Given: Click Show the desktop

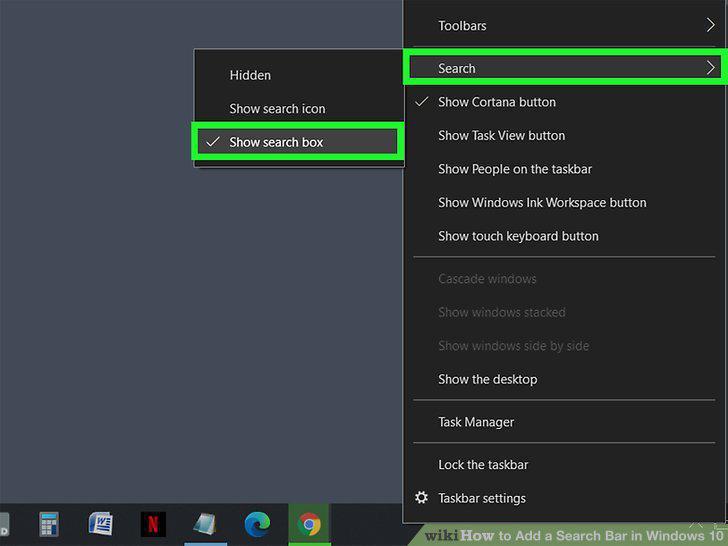Looking at the screenshot, I should (x=564, y=379).
